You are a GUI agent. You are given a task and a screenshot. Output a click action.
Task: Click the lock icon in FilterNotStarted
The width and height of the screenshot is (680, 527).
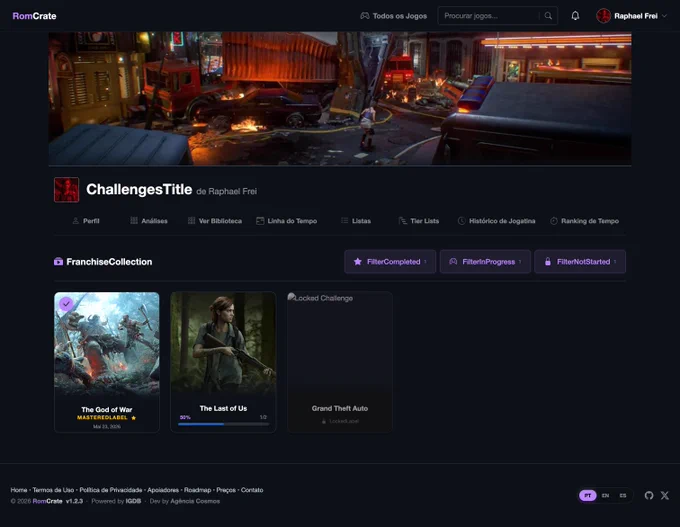tap(548, 262)
